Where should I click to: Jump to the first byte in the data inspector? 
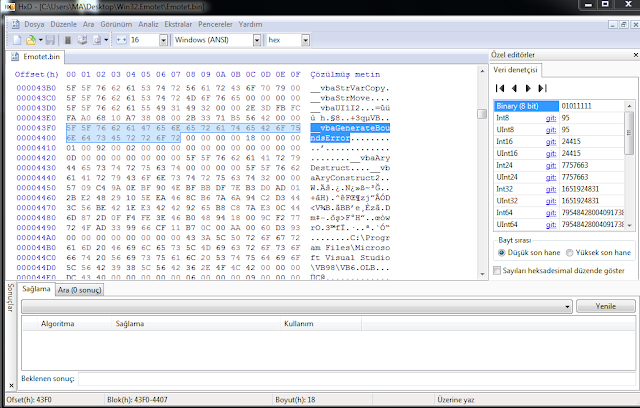(x=500, y=88)
